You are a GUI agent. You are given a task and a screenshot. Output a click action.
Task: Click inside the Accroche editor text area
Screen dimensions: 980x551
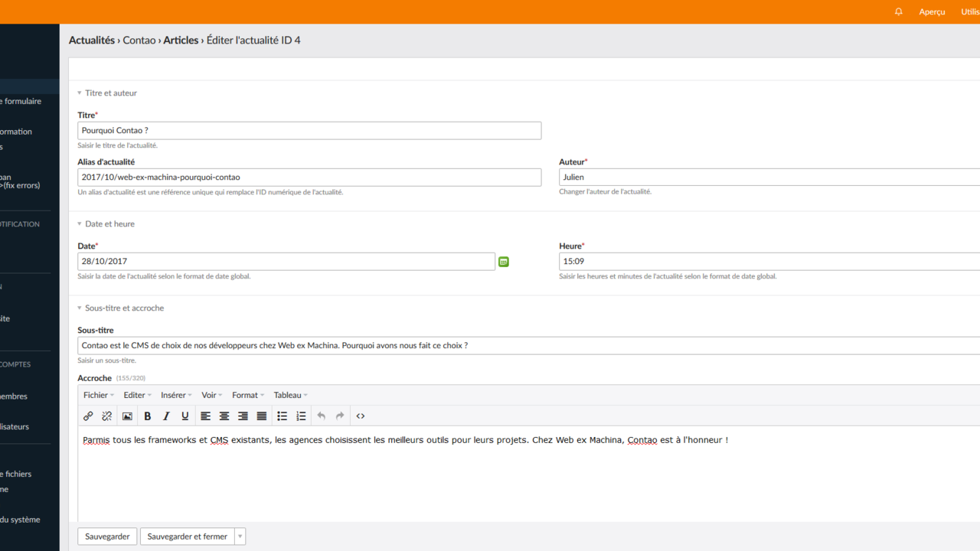click(x=529, y=474)
